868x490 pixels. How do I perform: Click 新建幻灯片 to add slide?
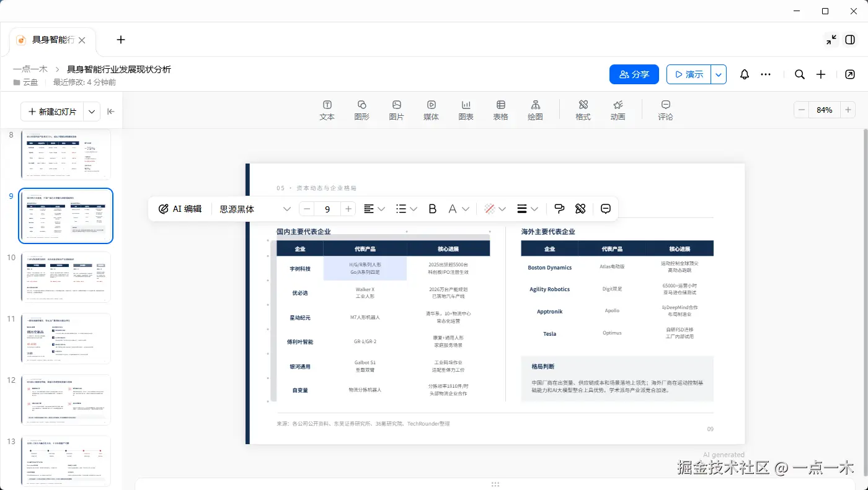52,112
